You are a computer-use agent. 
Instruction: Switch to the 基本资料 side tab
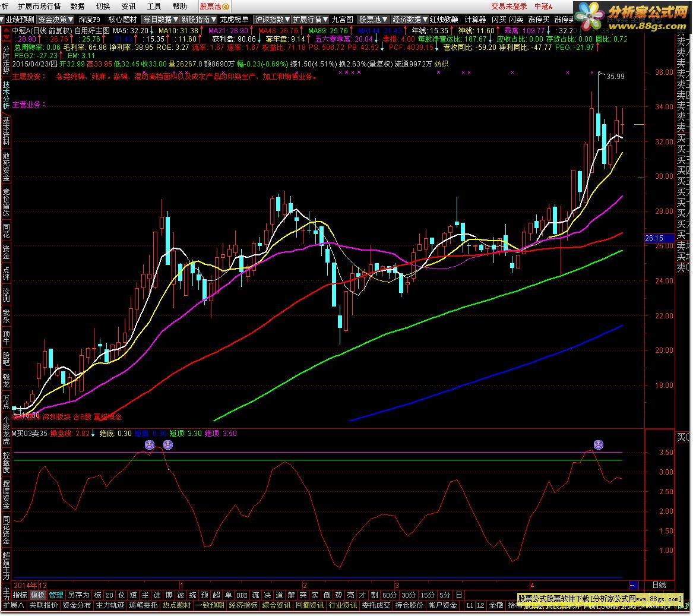click(6, 131)
